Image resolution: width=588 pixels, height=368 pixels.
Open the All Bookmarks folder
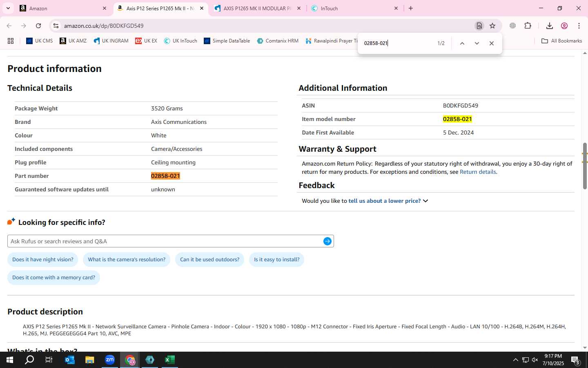pos(561,41)
